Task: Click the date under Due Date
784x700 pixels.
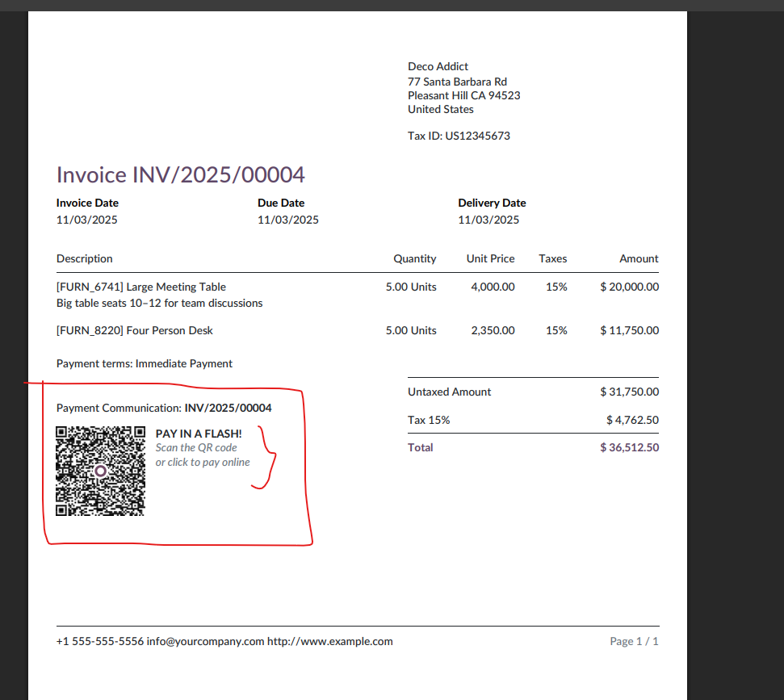Action: [x=288, y=220]
